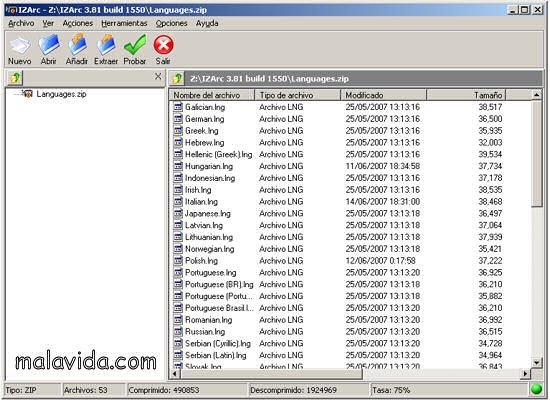Click the Añadir toolbar icon
This screenshot has width=550, height=400.
click(x=77, y=45)
